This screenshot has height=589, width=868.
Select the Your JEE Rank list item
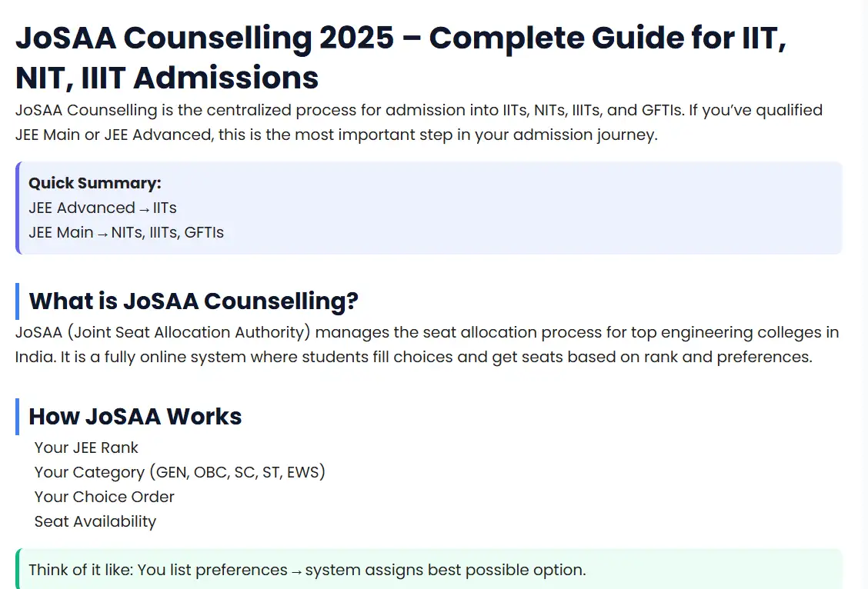tap(86, 448)
